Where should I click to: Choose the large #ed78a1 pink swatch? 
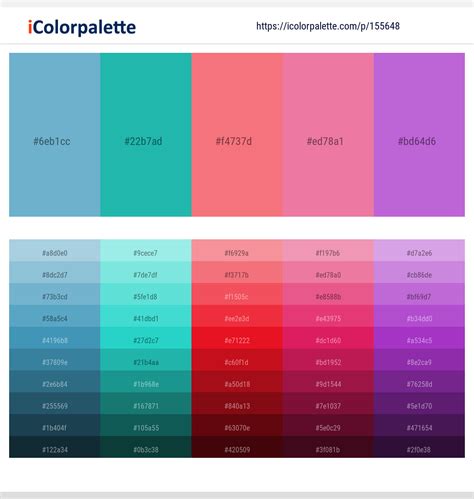point(328,135)
